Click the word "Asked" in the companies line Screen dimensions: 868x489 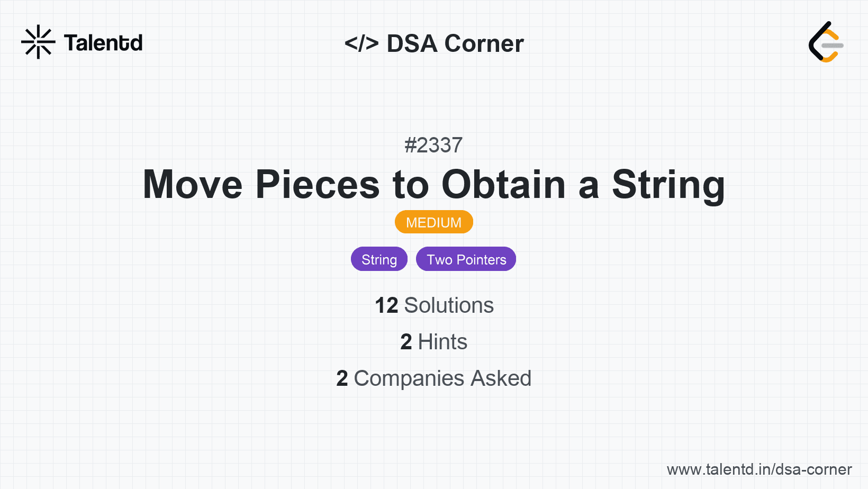point(501,378)
